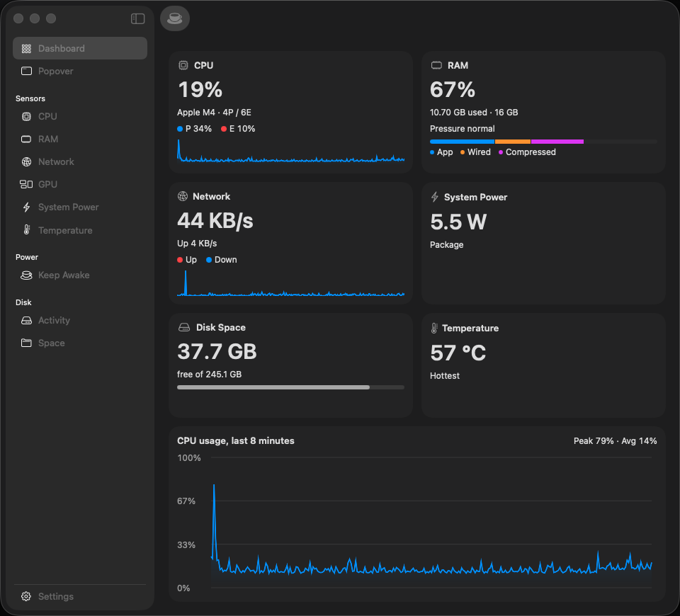The width and height of the screenshot is (680, 616).
Task: Click "Peak 79% · Avg 14%" text
Action: (x=615, y=441)
